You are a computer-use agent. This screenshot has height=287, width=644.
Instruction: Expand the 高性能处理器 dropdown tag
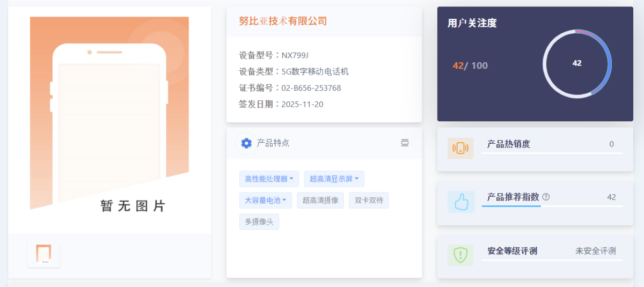tap(269, 179)
